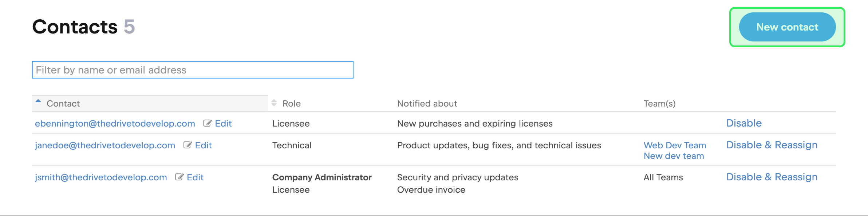Open the janedoe@thedrivetodevelop.com contact link
The image size is (868, 216).
click(x=105, y=145)
